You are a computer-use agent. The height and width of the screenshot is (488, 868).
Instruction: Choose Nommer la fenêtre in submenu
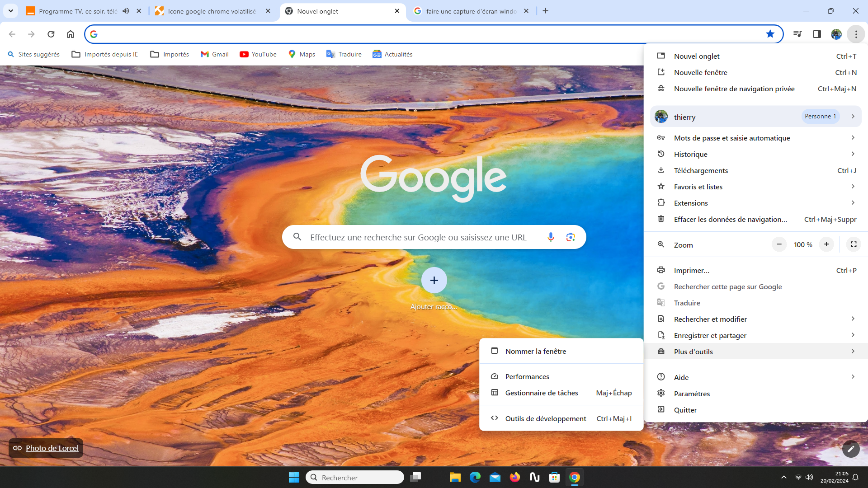561,351
